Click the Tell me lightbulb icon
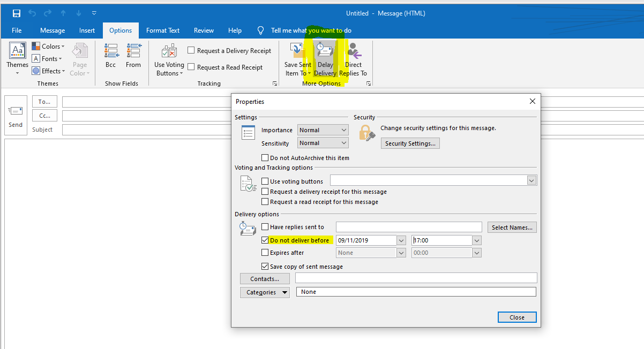The height and width of the screenshot is (349, 644). 261,31
